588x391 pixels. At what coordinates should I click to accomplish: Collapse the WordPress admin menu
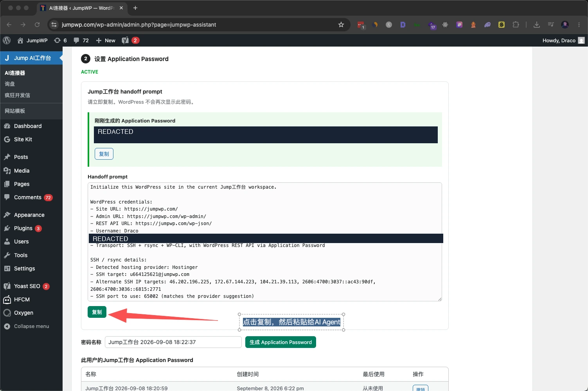[x=31, y=326]
